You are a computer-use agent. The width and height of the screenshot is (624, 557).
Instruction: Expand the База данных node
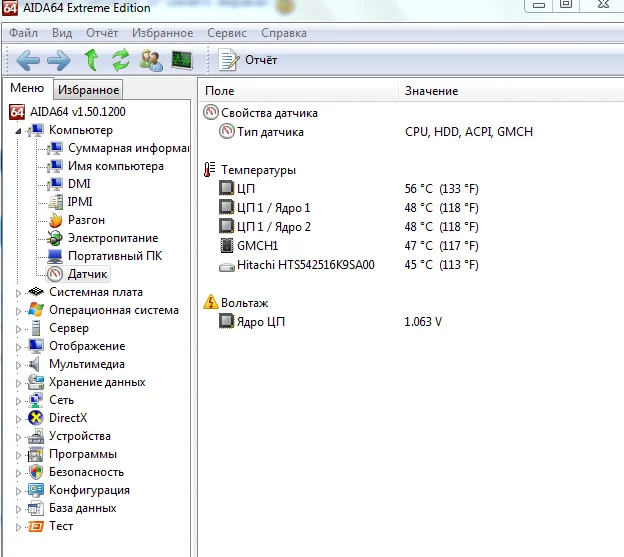pyautogui.click(x=18, y=509)
